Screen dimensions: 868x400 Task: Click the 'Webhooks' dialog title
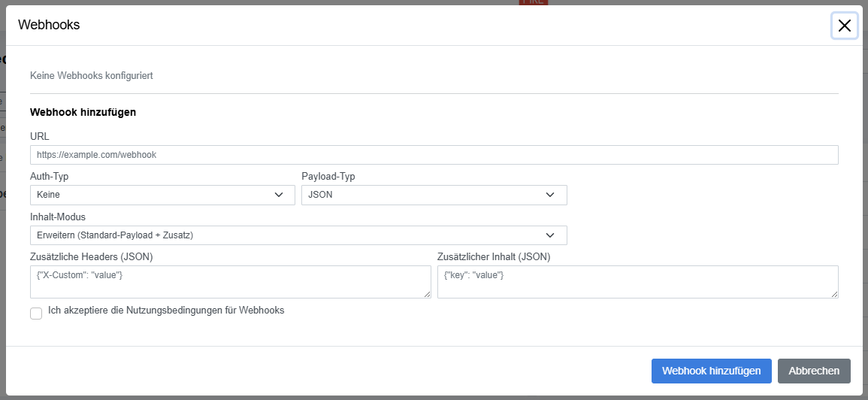49,25
